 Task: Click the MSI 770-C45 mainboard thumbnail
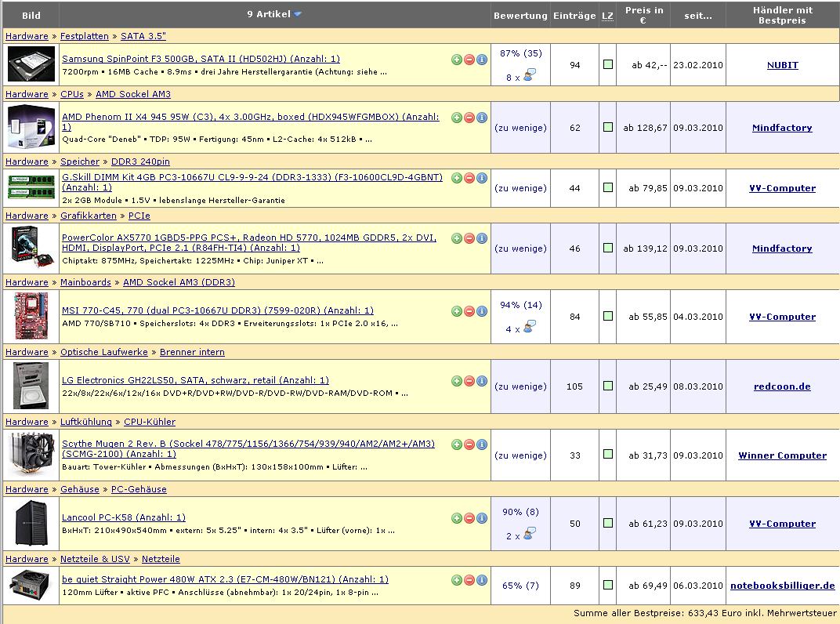tap(31, 316)
